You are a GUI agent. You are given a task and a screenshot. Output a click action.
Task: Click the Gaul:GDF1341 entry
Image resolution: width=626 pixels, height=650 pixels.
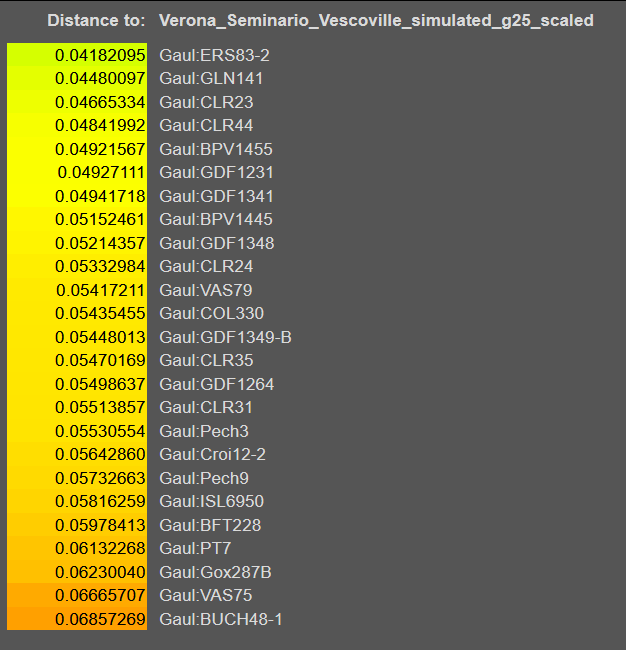pos(216,196)
